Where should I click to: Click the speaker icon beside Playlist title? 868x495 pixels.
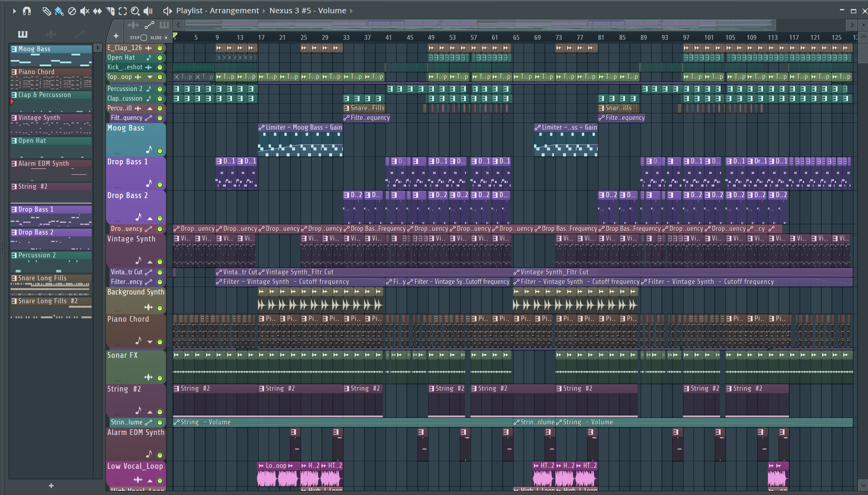click(167, 11)
